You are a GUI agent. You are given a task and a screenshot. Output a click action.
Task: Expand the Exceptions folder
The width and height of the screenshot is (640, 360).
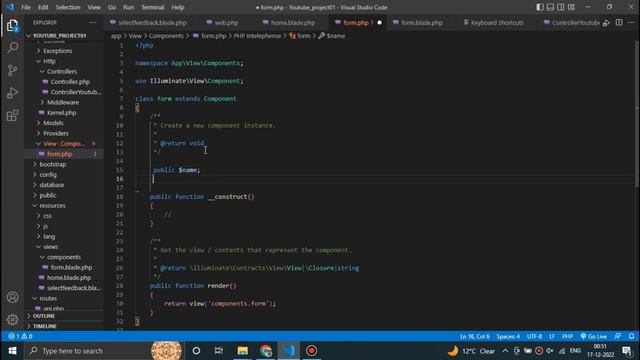(58, 51)
